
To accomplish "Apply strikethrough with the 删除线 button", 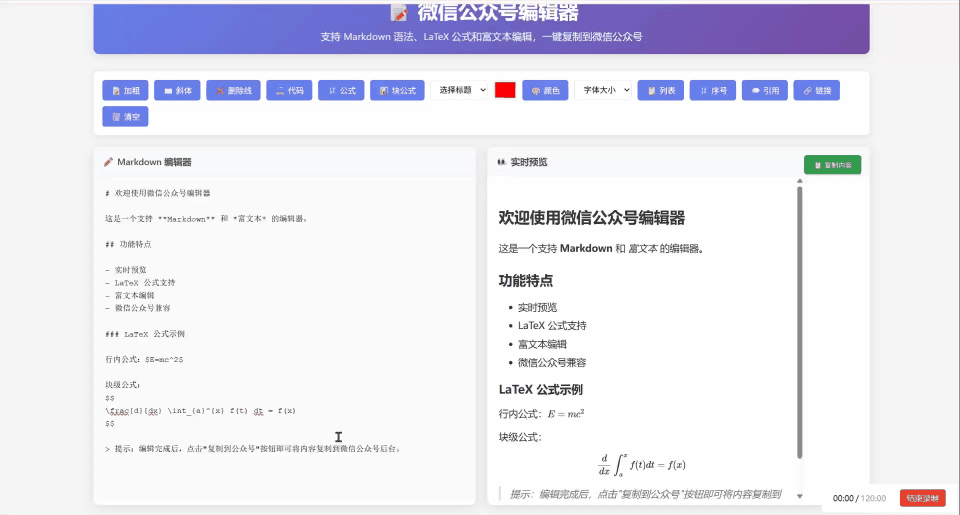I will (x=233, y=91).
